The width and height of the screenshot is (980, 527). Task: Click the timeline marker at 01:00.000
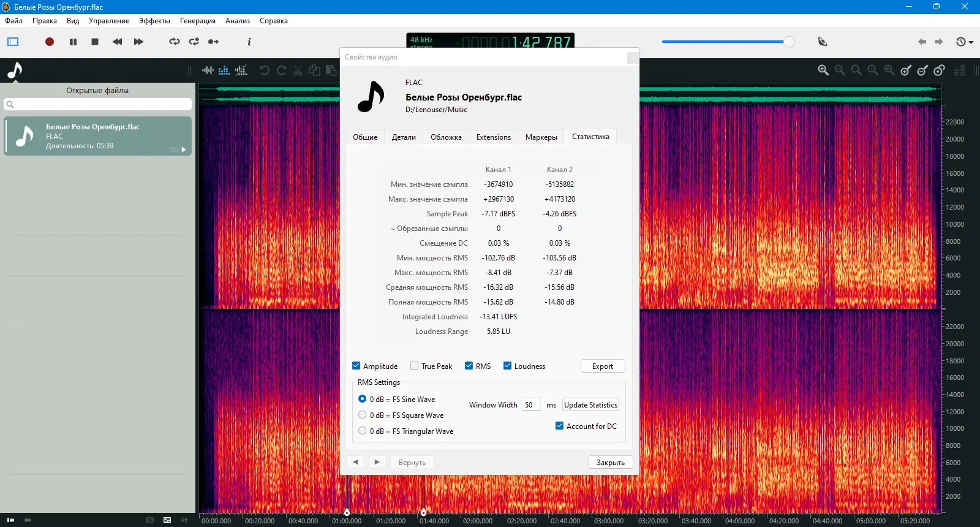(347, 512)
